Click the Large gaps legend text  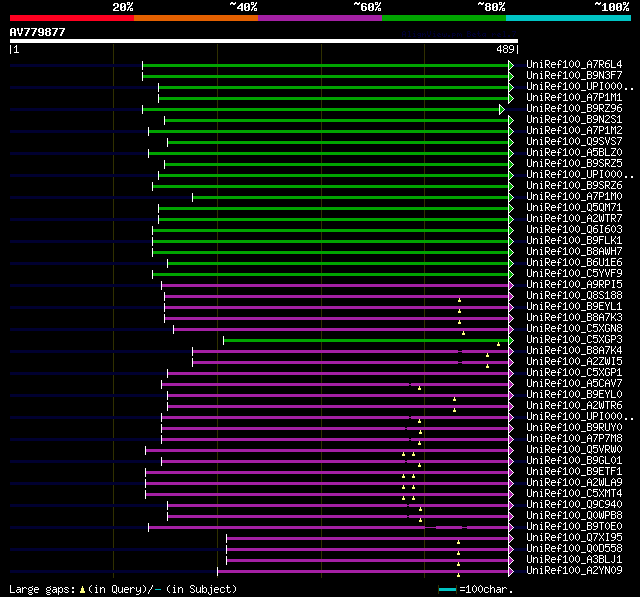(123, 589)
